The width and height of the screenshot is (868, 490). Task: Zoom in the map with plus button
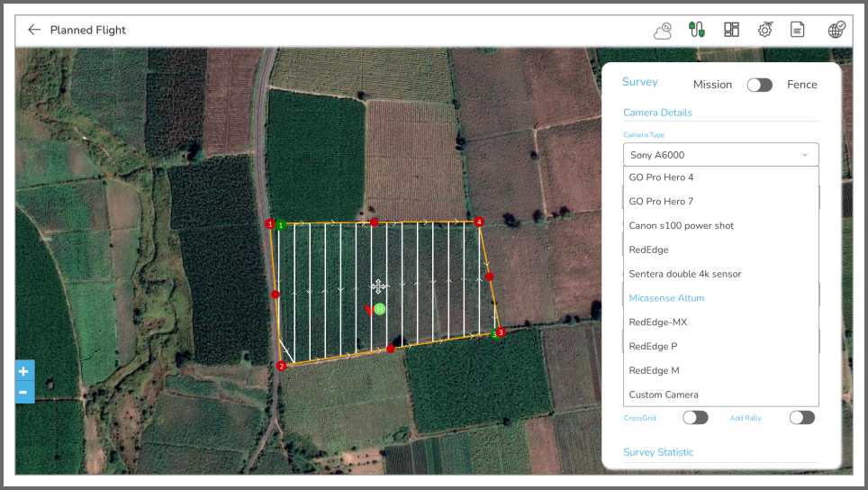coord(23,371)
